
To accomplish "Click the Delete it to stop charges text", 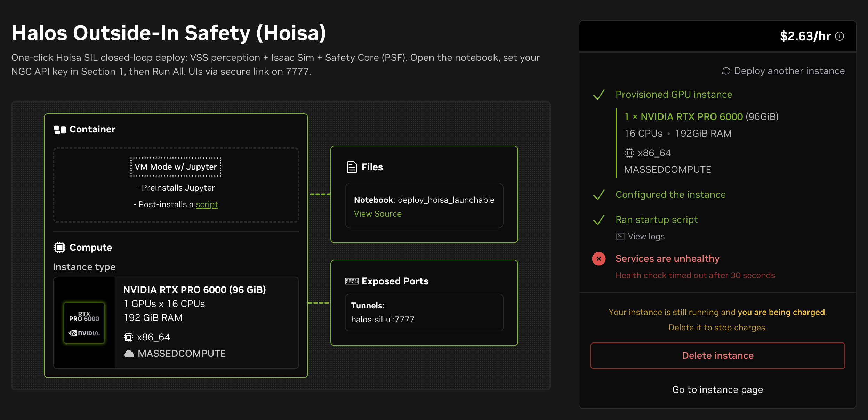I will point(718,328).
